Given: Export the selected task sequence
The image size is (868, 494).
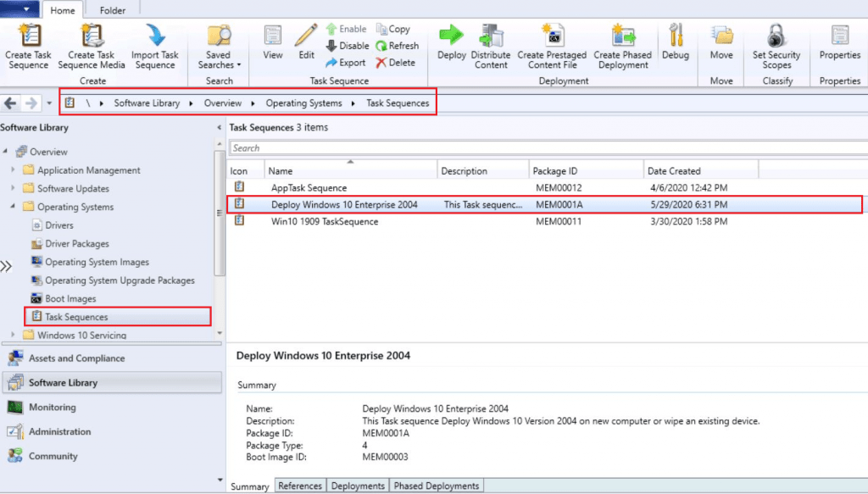Looking at the screenshot, I should tap(346, 63).
